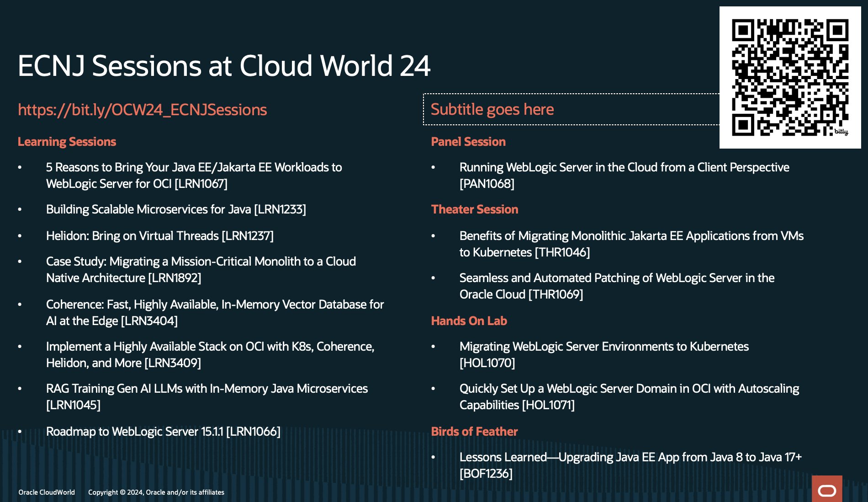Click the slide title 'ECNJ Sessions at Cloud World 24'
This screenshot has width=868, height=502.
(224, 65)
